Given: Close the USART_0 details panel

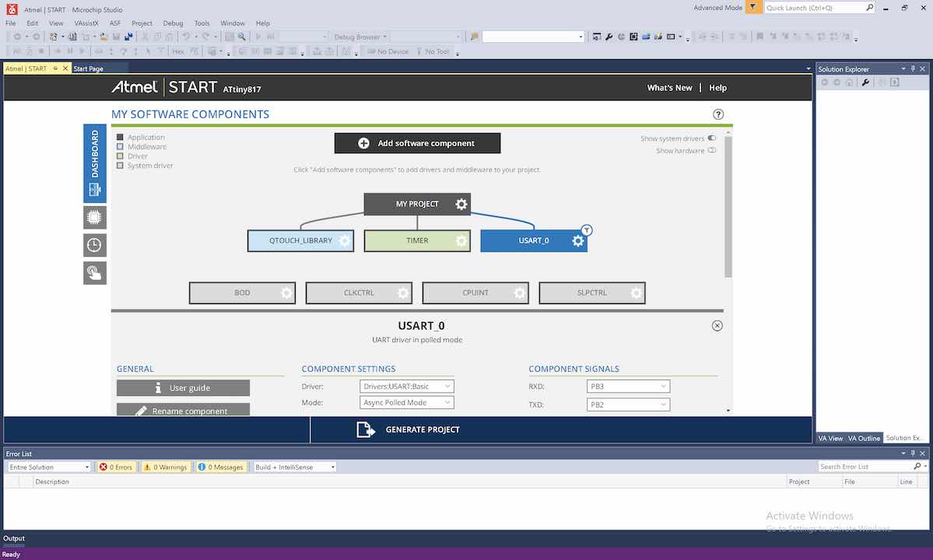Looking at the screenshot, I should click(x=717, y=326).
